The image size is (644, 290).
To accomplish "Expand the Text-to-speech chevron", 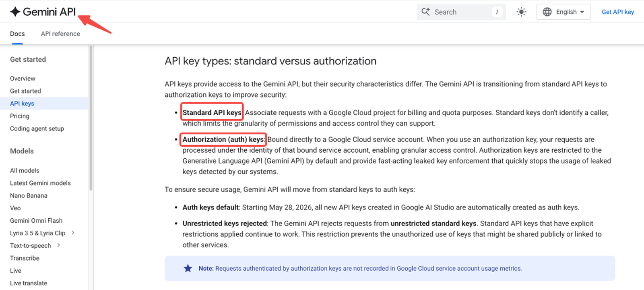I will click(x=59, y=245).
